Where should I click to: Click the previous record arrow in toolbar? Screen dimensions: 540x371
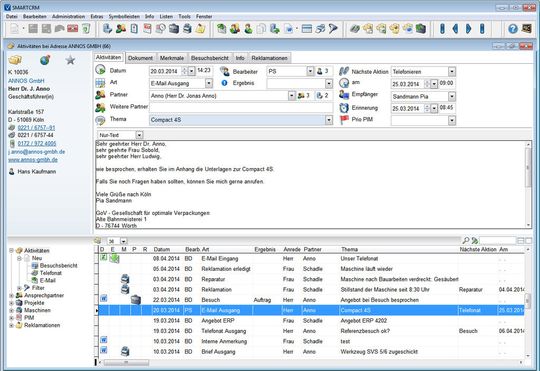pyautogui.click(x=455, y=29)
